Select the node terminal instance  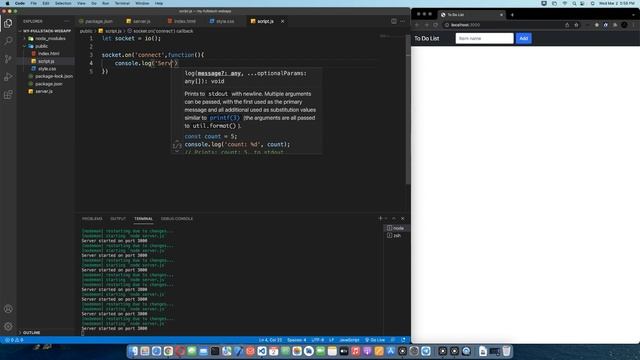[x=396, y=228]
